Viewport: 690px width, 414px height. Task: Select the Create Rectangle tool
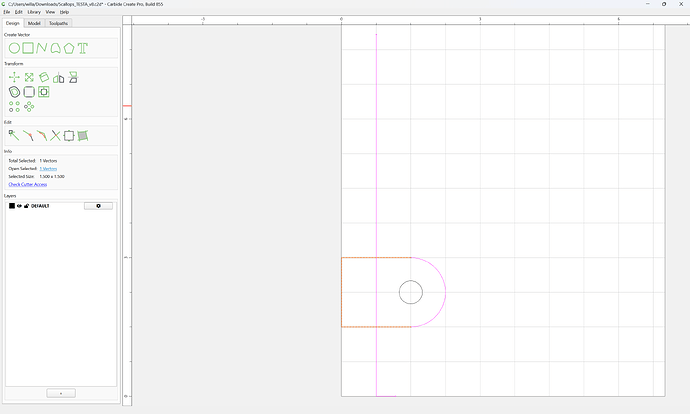28,48
